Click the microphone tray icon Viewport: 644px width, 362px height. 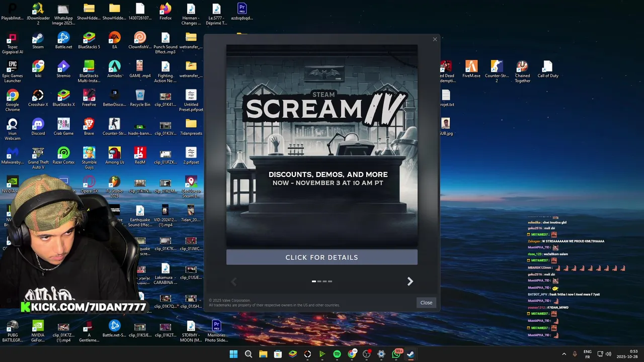coord(575,354)
